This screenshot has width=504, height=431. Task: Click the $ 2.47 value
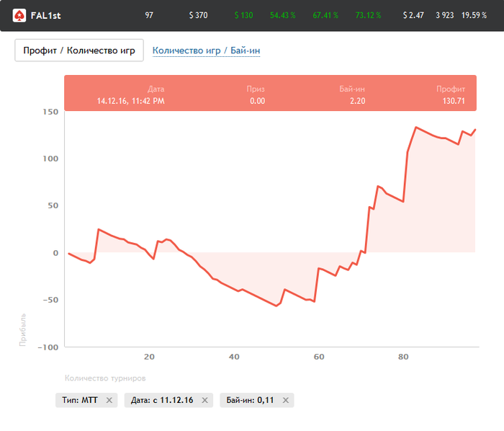coord(413,15)
